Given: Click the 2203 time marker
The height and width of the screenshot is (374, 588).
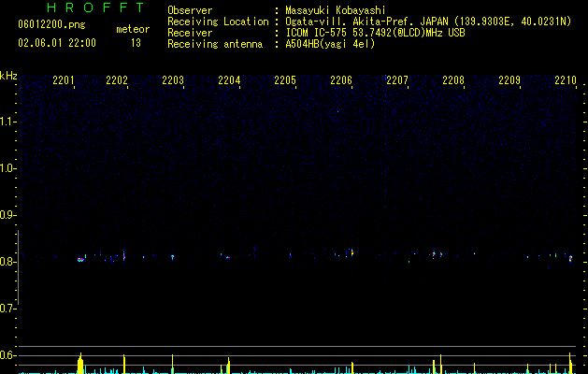Looking at the screenshot, I should (x=173, y=79).
